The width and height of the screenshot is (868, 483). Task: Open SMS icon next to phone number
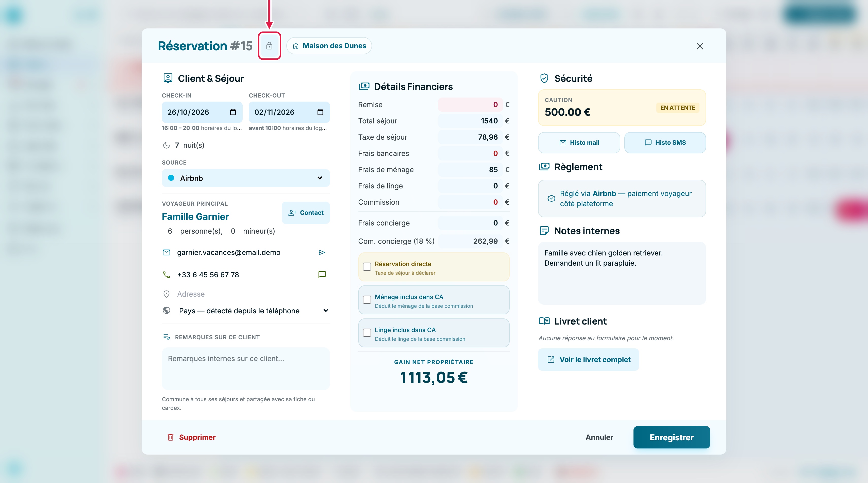coord(322,274)
